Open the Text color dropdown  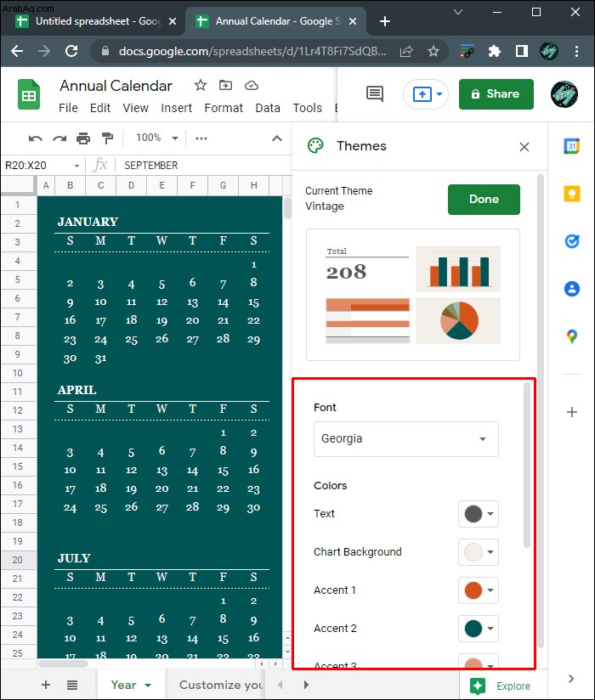[x=479, y=514]
